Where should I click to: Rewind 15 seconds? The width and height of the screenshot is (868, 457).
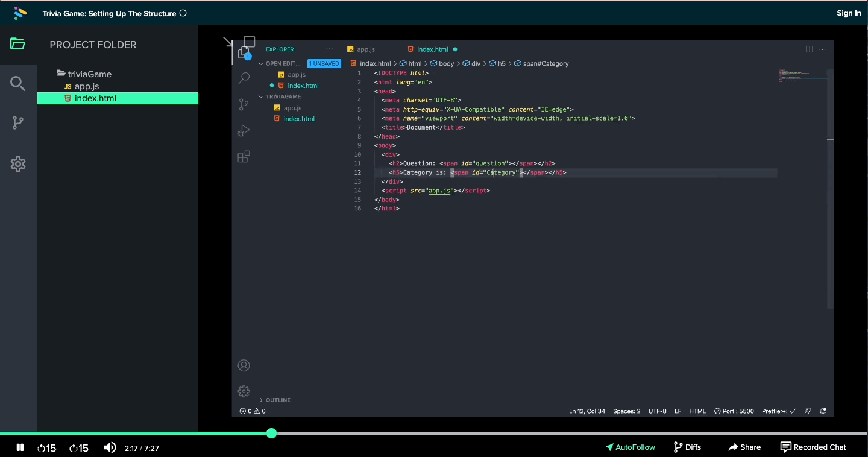(46, 448)
